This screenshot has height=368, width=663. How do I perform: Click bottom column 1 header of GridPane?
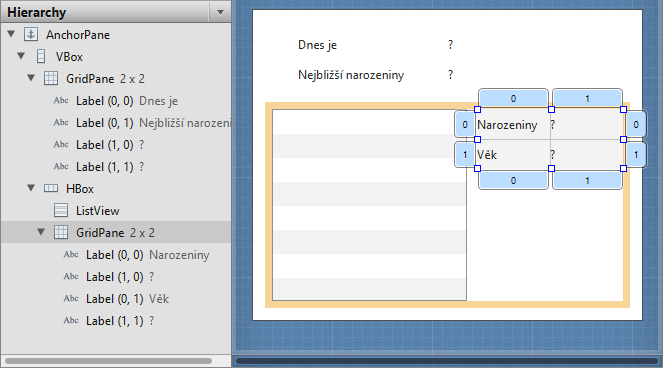tap(587, 180)
